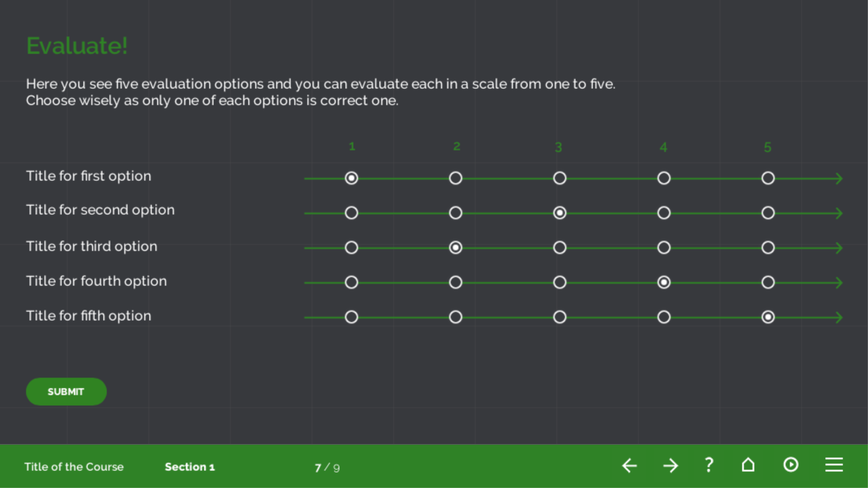Click second option's scale line between 3 and 4
This screenshot has height=488, width=868.
point(612,213)
